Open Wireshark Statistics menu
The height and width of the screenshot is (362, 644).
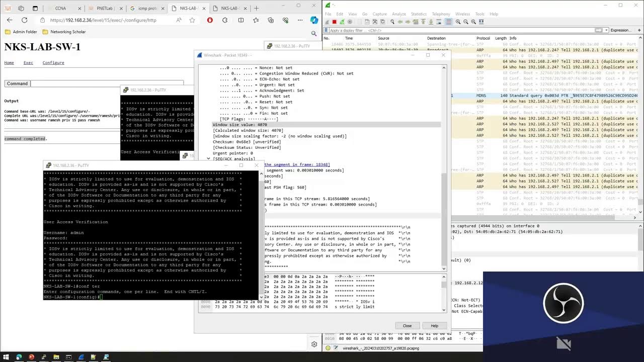click(419, 14)
